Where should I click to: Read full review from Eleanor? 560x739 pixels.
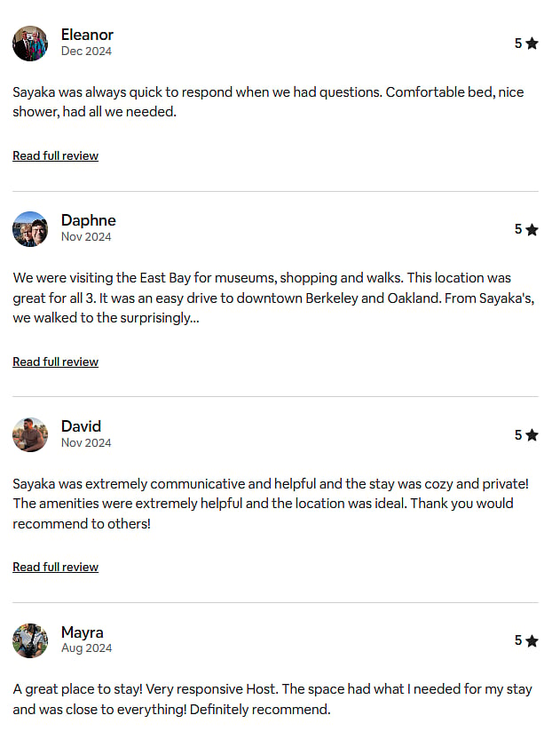tap(56, 156)
